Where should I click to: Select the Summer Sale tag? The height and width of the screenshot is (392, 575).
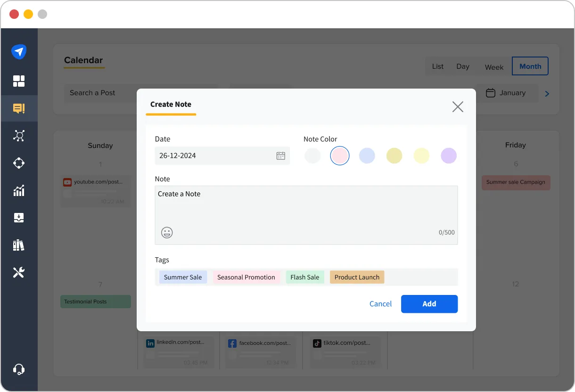[x=183, y=277]
